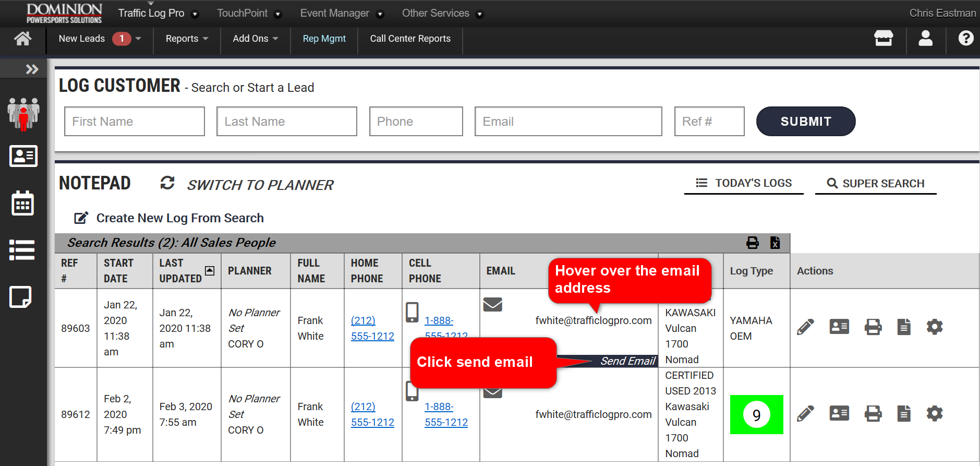Image resolution: width=980 pixels, height=466 pixels.
Task: Focus the Phone field
Action: point(416,122)
